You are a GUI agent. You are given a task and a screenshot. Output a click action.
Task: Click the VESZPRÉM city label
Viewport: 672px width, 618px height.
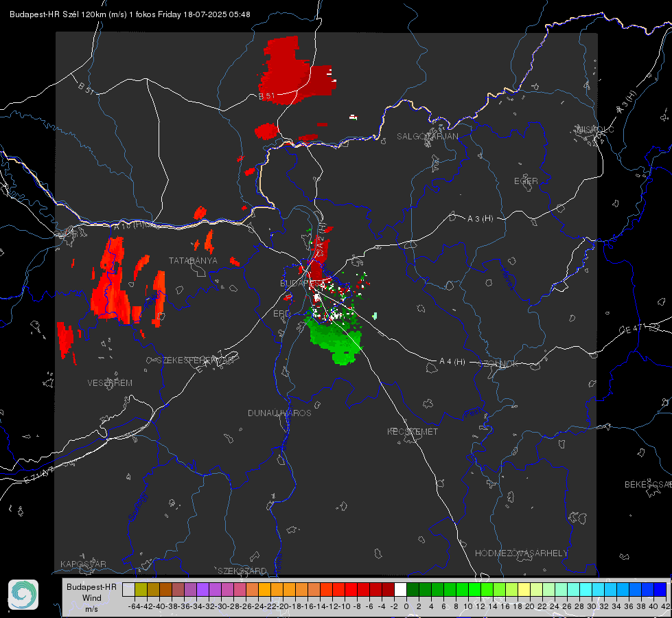click(110, 382)
